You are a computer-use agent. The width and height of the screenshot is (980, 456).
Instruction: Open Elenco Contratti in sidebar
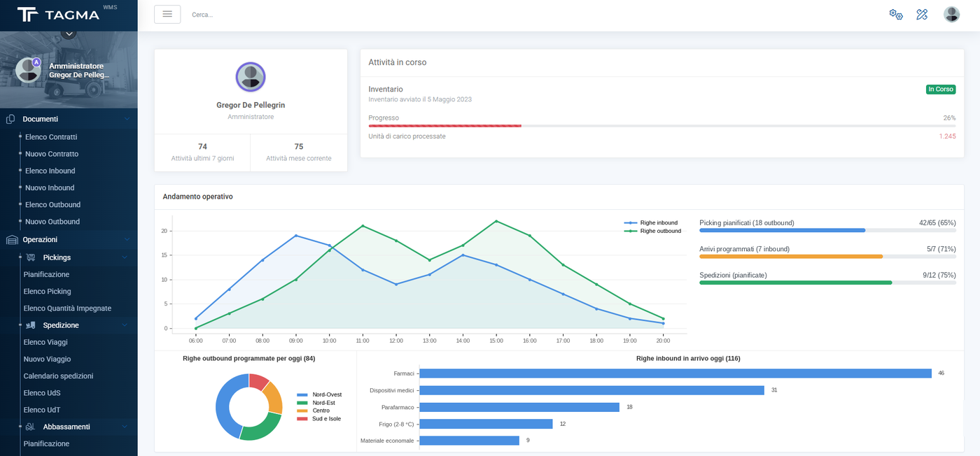click(x=51, y=137)
